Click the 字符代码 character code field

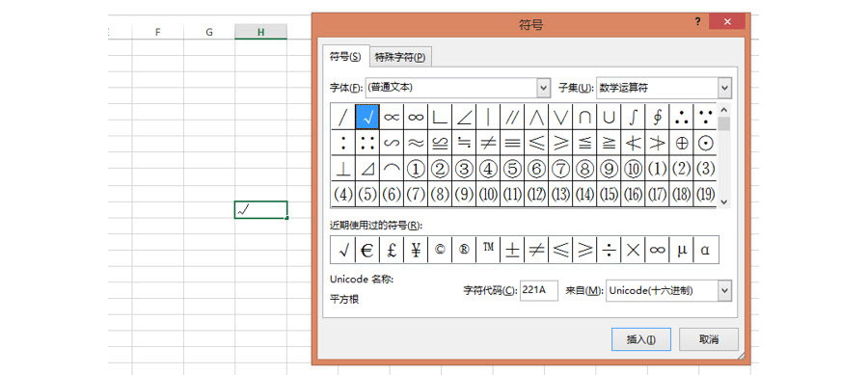pyautogui.click(x=538, y=290)
